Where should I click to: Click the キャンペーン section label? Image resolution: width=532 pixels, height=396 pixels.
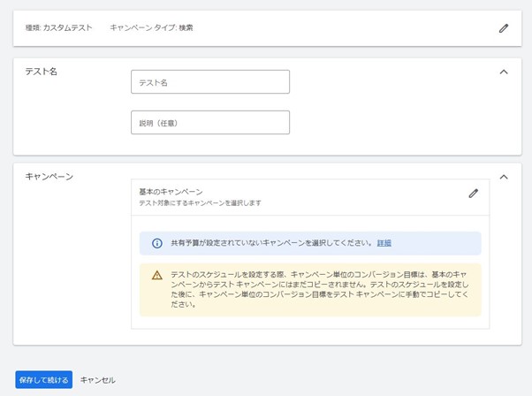coord(49,177)
